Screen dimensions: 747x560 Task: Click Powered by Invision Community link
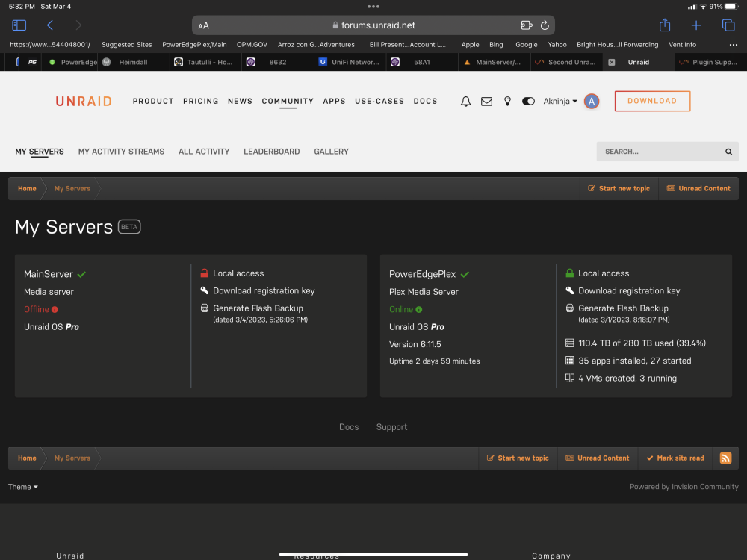click(684, 487)
